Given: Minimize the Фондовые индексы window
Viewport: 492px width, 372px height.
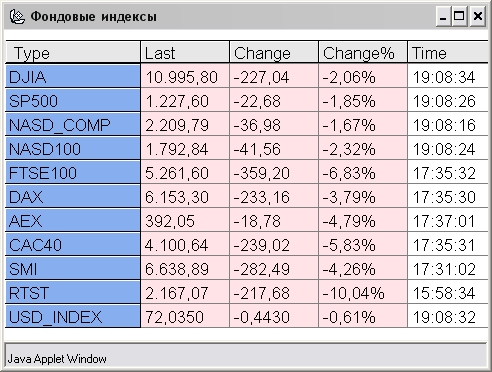Looking at the screenshot, I should pyautogui.click(x=443, y=16).
